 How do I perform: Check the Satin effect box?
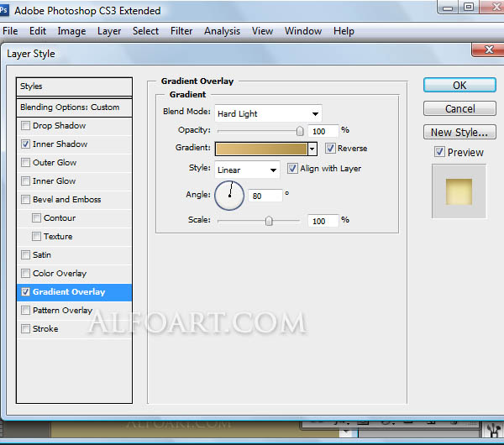[x=25, y=254]
